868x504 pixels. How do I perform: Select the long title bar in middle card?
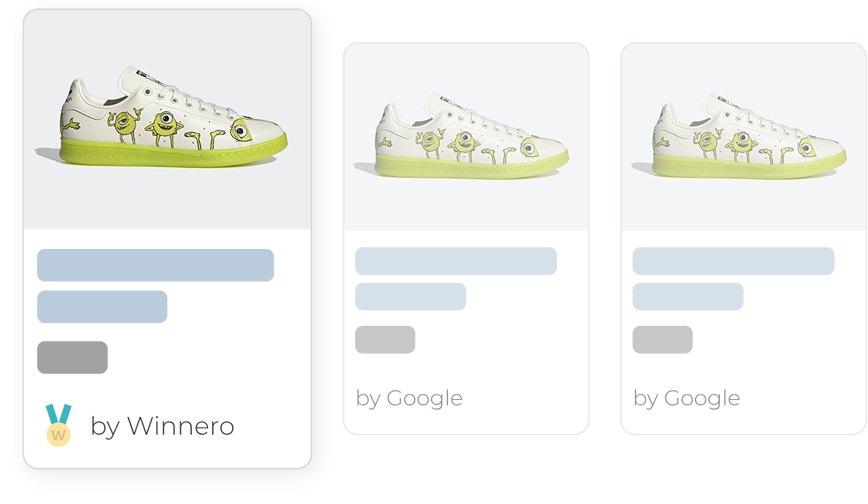point(456,261)
